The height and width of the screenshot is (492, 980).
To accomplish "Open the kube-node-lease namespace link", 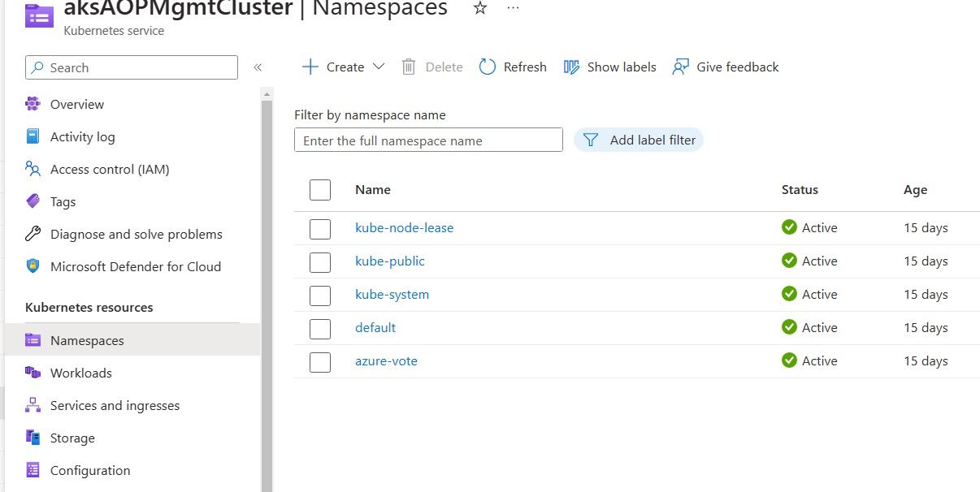I will point(405,227).
